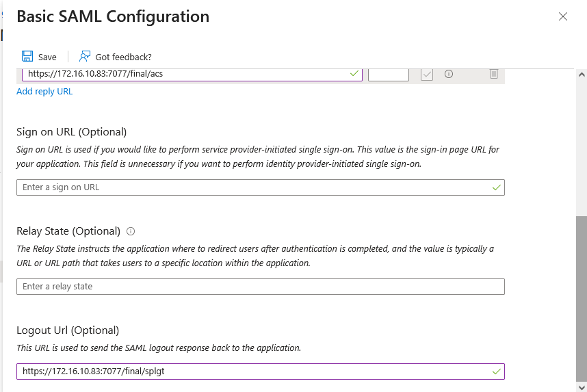Click the Relay State info icon
This screenshot has width=587, height=392.
131,231
